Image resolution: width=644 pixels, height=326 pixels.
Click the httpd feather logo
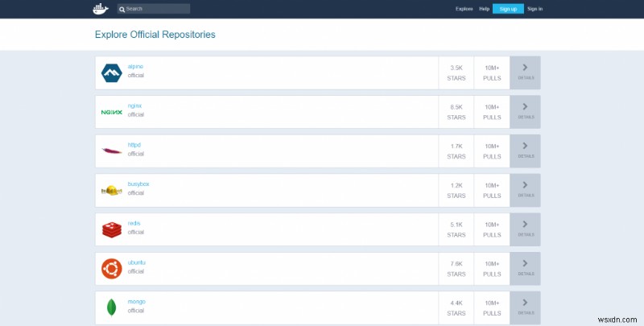111,151
